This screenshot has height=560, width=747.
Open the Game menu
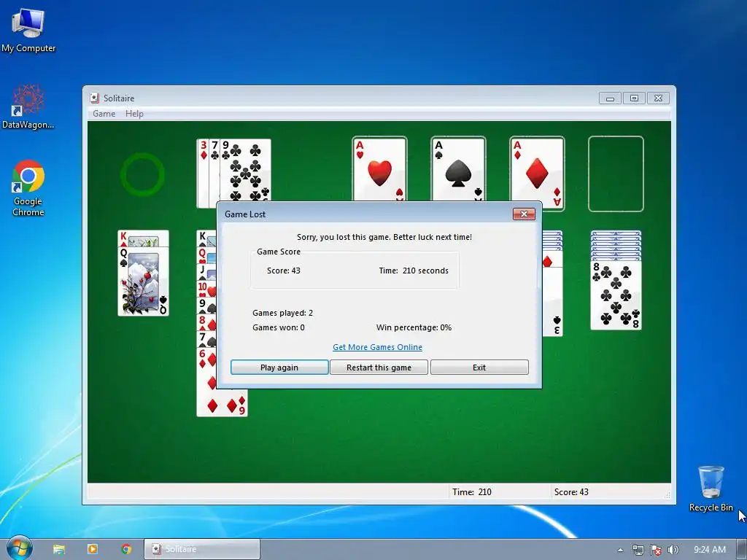[x=104, y=113]
